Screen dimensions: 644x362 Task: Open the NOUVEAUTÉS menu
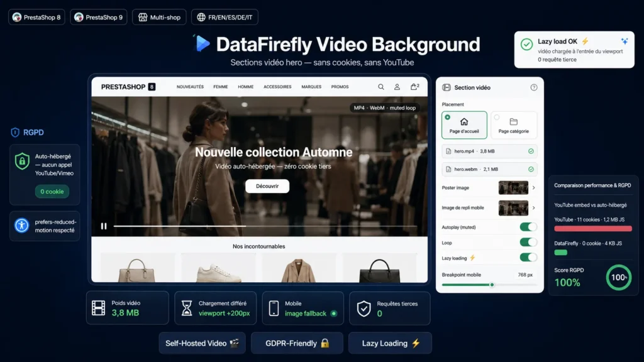click(x=190, y=87)
